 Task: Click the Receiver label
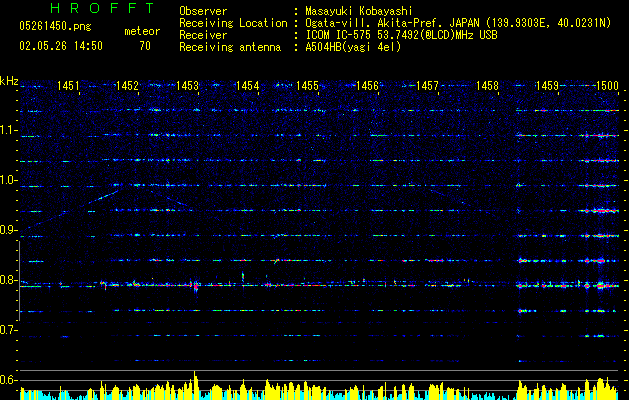[x=203, y=35]
